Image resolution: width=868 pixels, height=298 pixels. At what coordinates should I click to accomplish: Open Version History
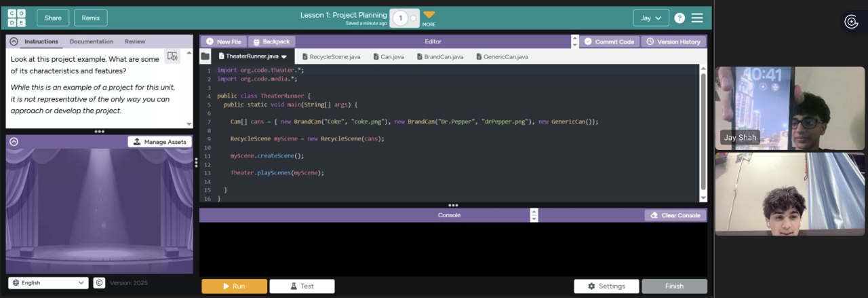point(673,41)
